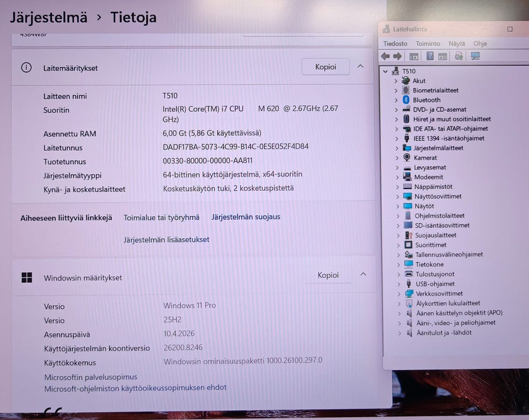Select the IDE ATA- tai ATAPI-ohjaimet icon
The image size is (529, 420).
pyautogui.click(x=407, y=128)
